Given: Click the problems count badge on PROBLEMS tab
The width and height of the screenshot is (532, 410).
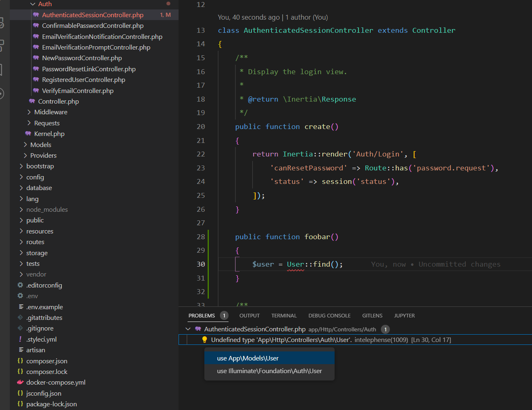Looking at the screenshot, I should [224, 315].
